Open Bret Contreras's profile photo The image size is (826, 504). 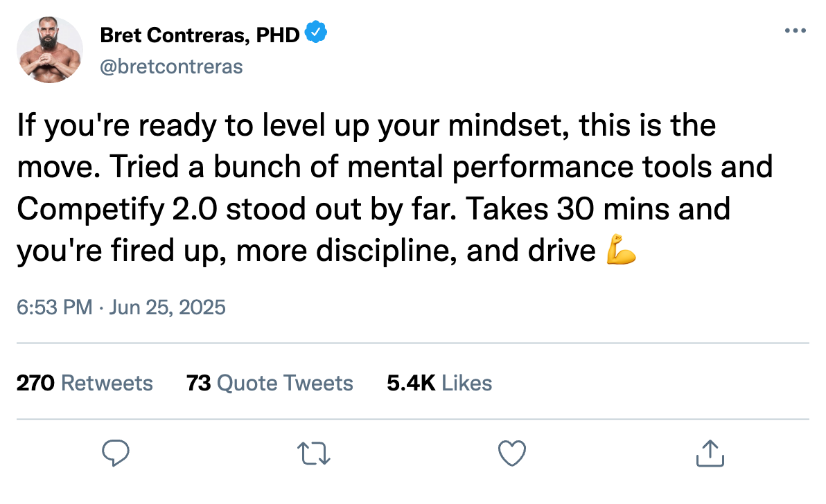tap(49, 49)
